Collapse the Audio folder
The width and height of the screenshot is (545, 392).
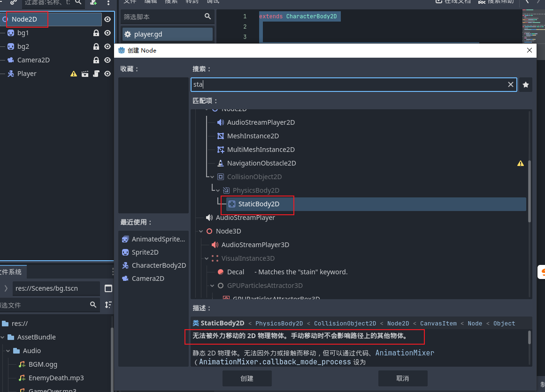click(x=8, y=351)
